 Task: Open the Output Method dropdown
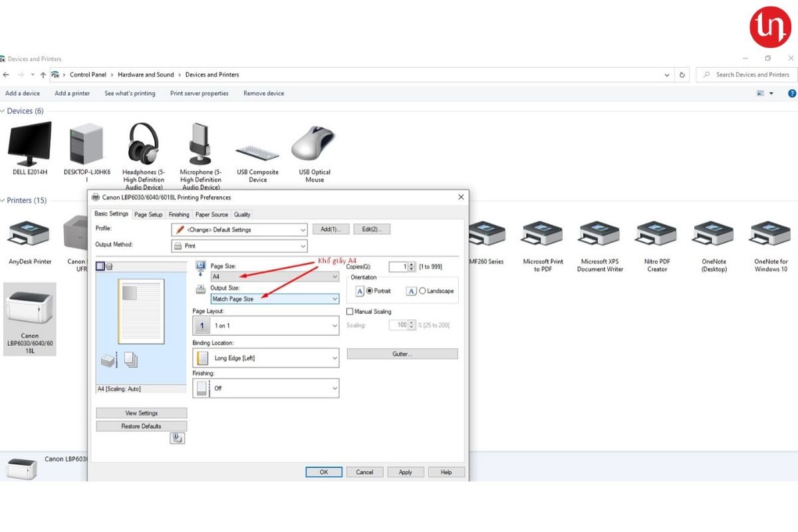click(239, 246)
